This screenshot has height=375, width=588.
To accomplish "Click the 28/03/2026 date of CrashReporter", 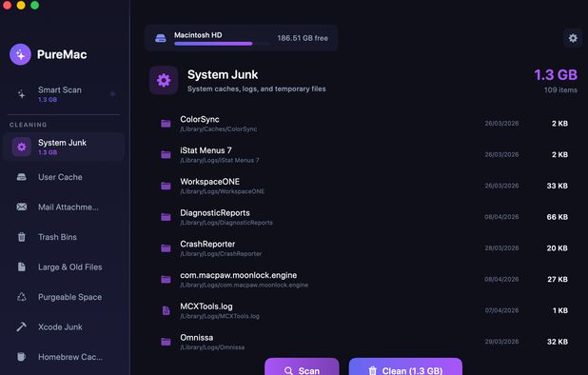I will (x=501, y=247).
